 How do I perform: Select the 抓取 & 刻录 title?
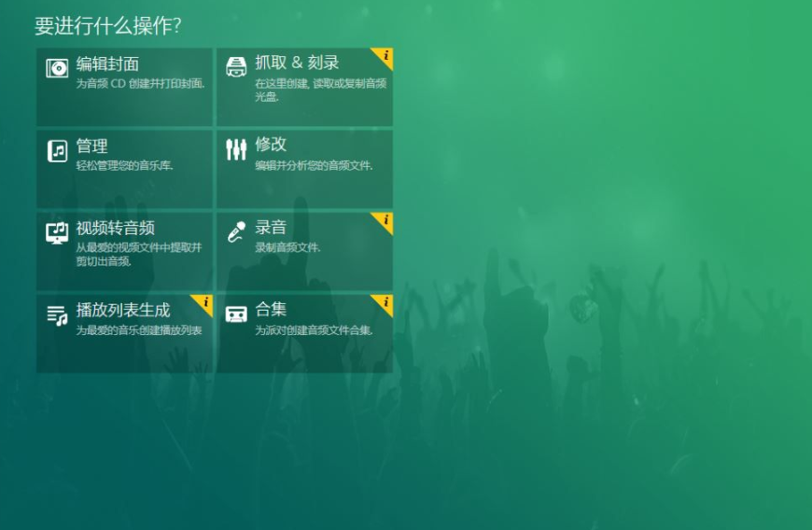297,63
